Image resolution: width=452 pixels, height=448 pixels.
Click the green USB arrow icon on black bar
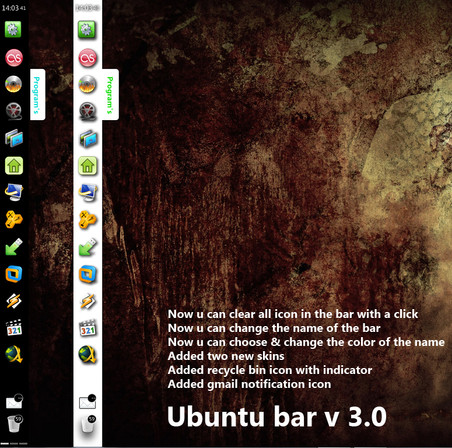[14, 247]
